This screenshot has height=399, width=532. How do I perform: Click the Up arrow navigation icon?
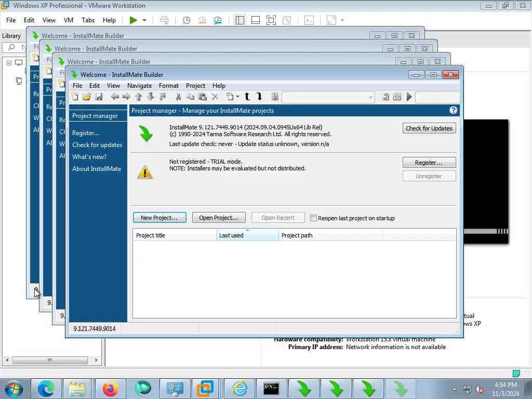pos(138,97)
